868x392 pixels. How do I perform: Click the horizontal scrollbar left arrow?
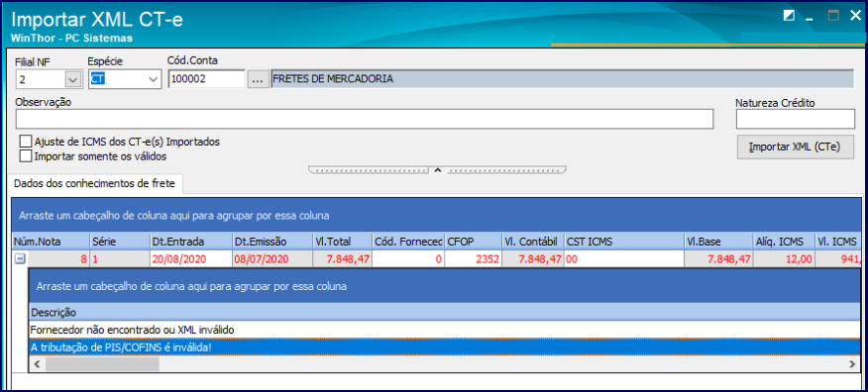[x=37, y=364]
